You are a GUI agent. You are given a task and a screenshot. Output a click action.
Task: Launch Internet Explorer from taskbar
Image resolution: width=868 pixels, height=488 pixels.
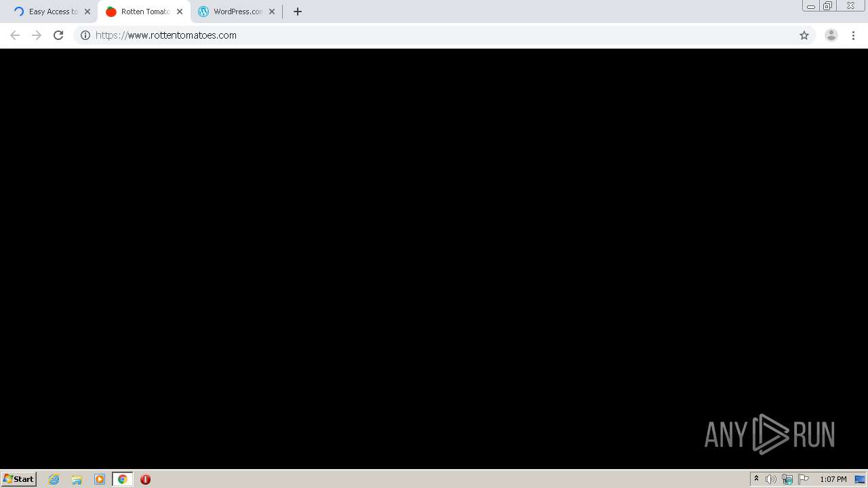(54, 479)
